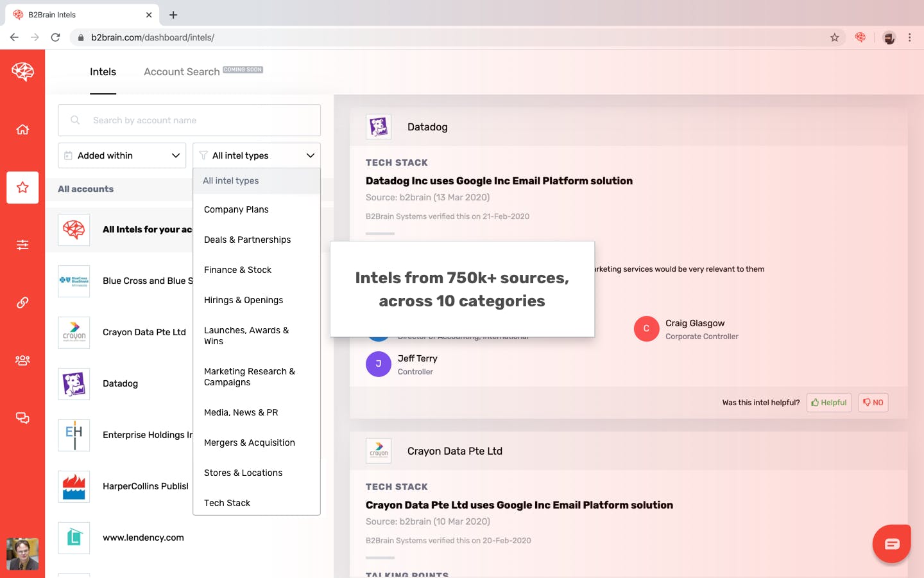The width and height of the screenshot is (924, 578).
Task: Open the chat bubbles sidebar icon
Action: click(x=22, y=418)
